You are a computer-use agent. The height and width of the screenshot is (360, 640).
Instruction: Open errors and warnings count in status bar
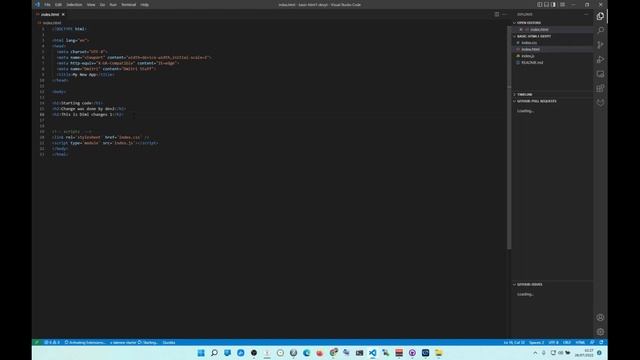click(52, 342)
